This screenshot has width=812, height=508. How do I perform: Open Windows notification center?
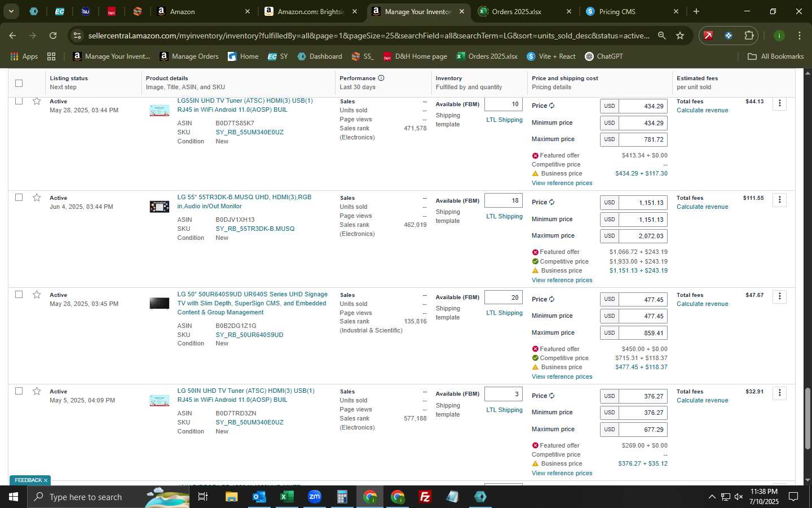click(x=793, y=497)
